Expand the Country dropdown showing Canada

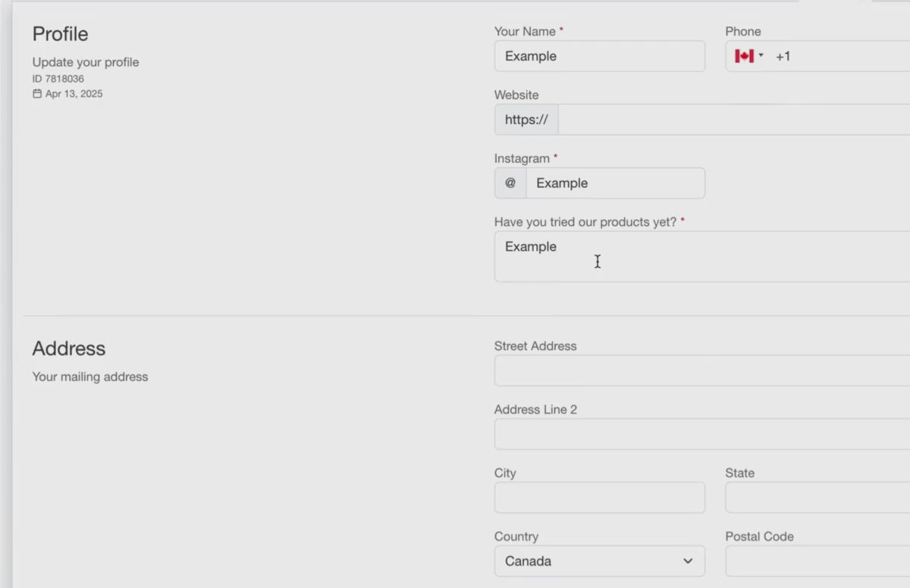[x=600, y=561]
